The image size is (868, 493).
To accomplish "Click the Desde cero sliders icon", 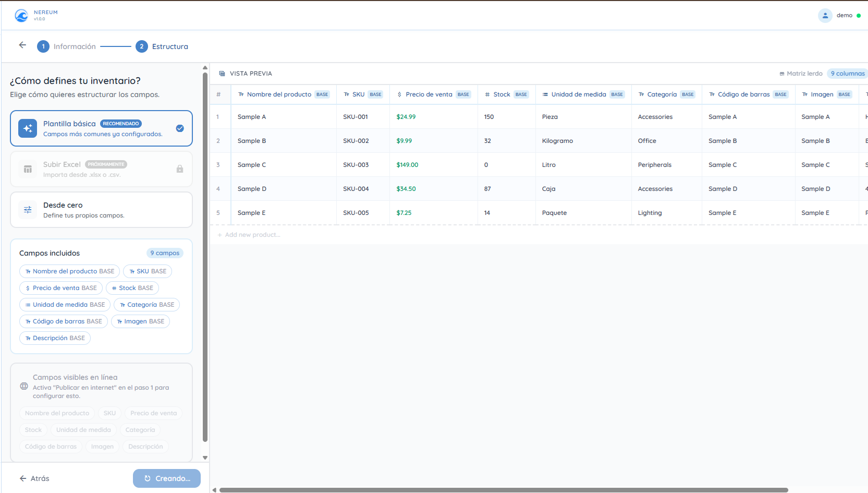I will (x=28, y=210).
